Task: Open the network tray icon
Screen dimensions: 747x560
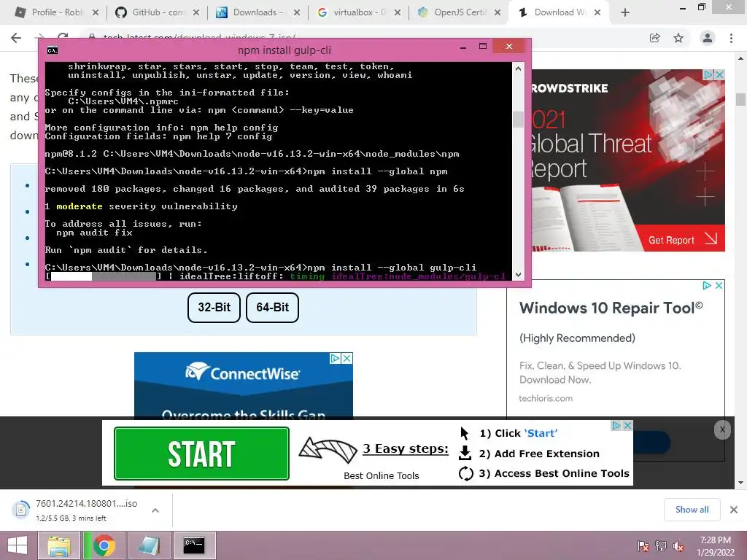Action: click(661, 545)
